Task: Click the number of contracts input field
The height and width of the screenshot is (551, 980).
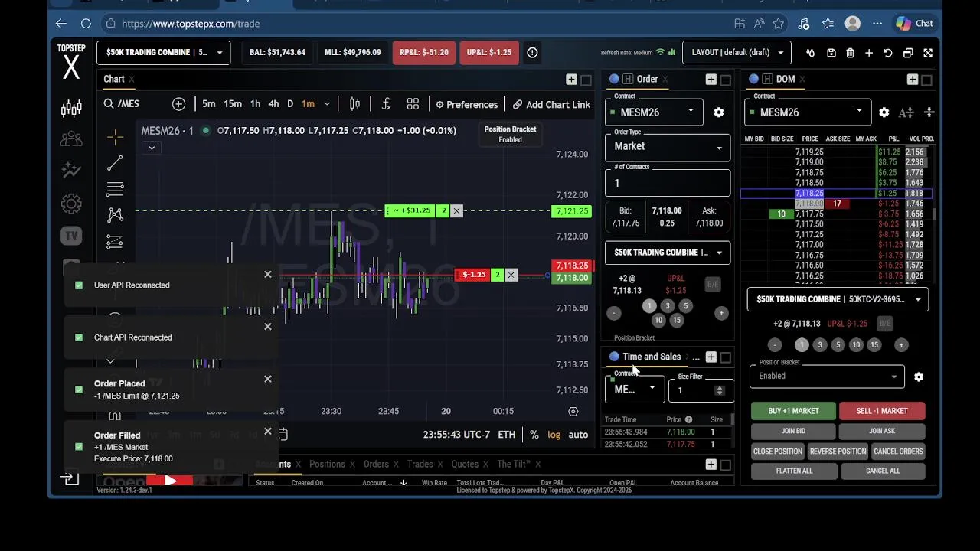Action: 668,183
